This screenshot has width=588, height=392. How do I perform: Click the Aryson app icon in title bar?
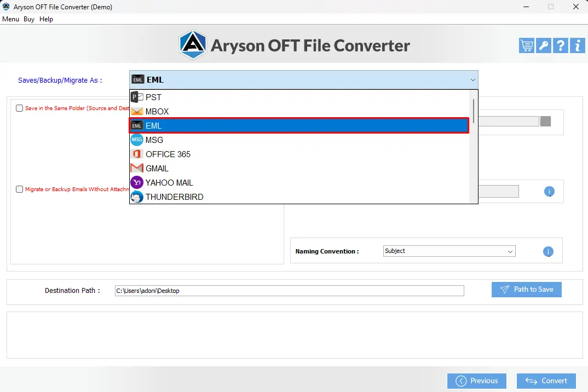(x=6, y=7)
